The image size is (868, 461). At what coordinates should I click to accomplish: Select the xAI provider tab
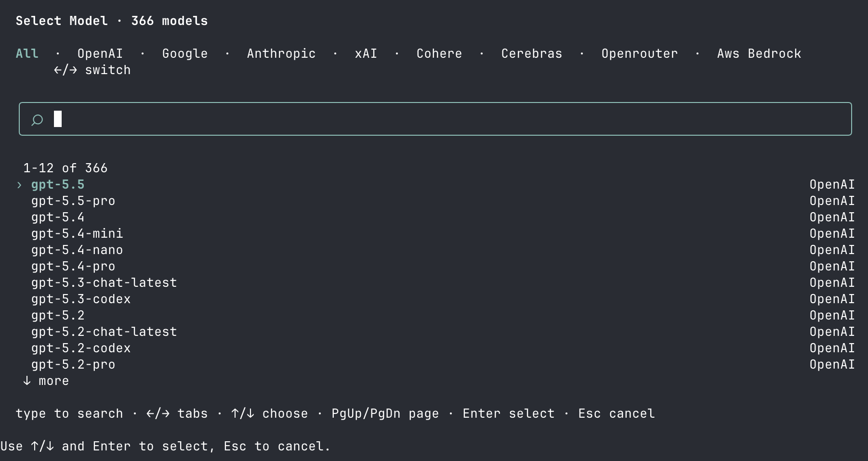366,53
